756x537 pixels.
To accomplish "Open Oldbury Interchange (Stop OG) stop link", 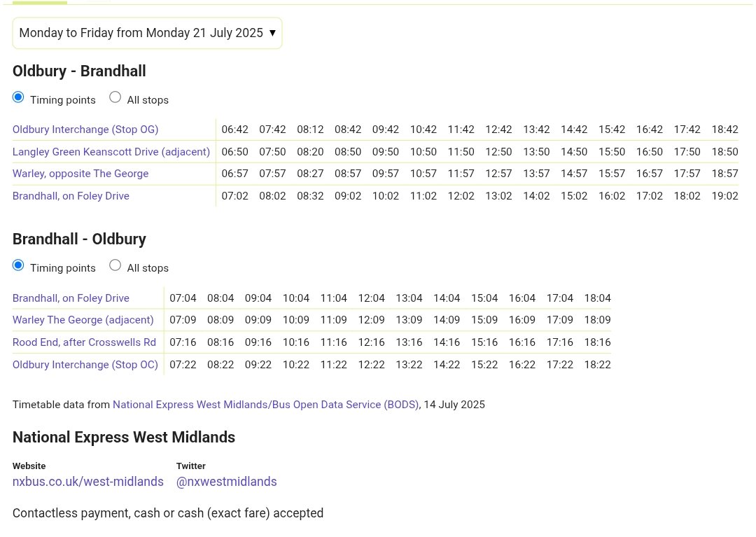I will [85, 130].
